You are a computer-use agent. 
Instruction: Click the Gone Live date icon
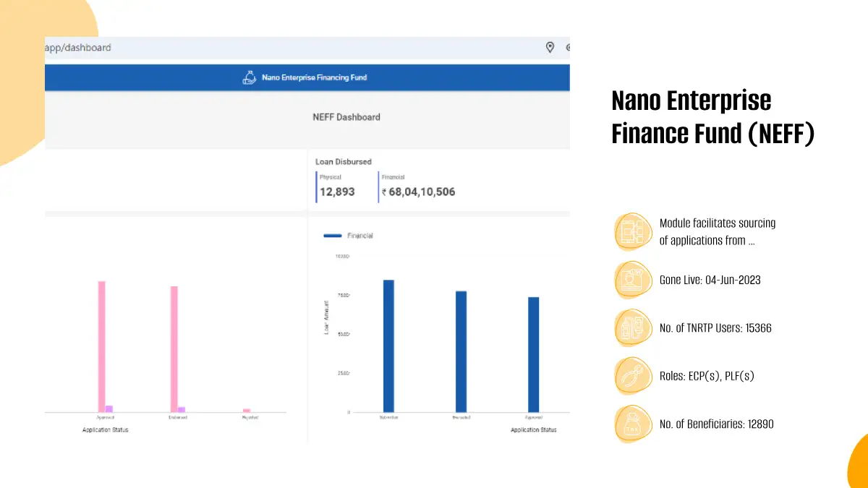[634, 280]
